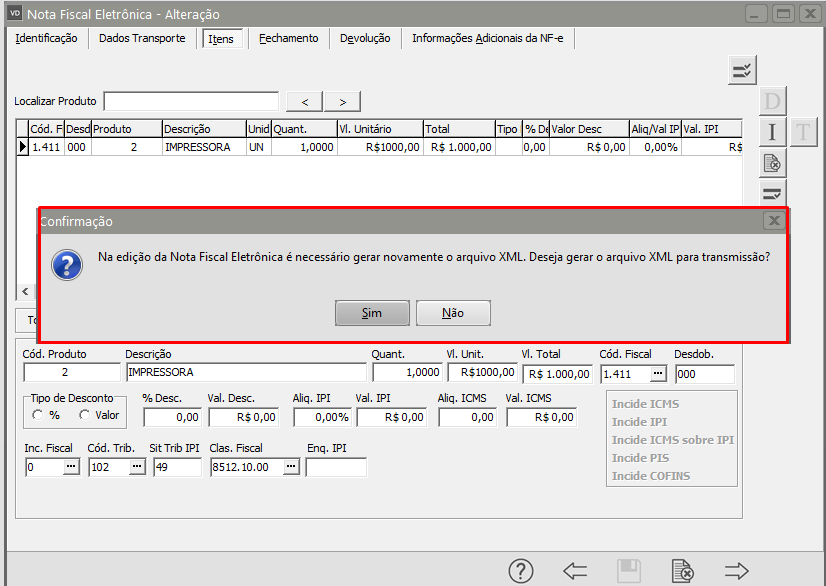
Task: Open the Cód. Fiscal lookup button
Action: pos(657,374)
